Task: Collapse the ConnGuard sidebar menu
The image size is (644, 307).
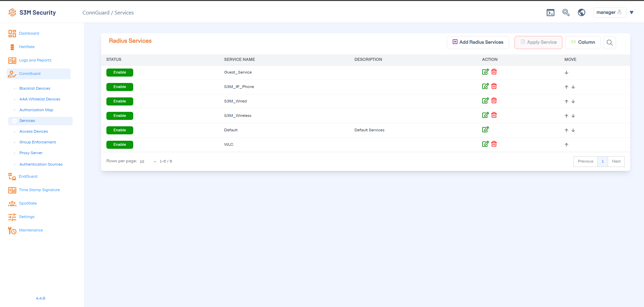Action: click(x=39, y=74)
